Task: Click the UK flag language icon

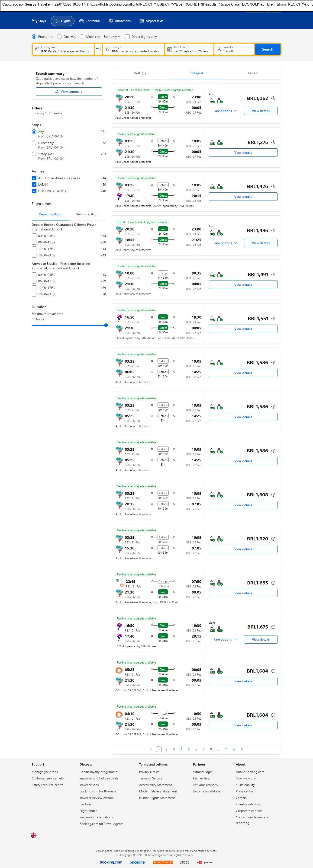Action: 34,835
